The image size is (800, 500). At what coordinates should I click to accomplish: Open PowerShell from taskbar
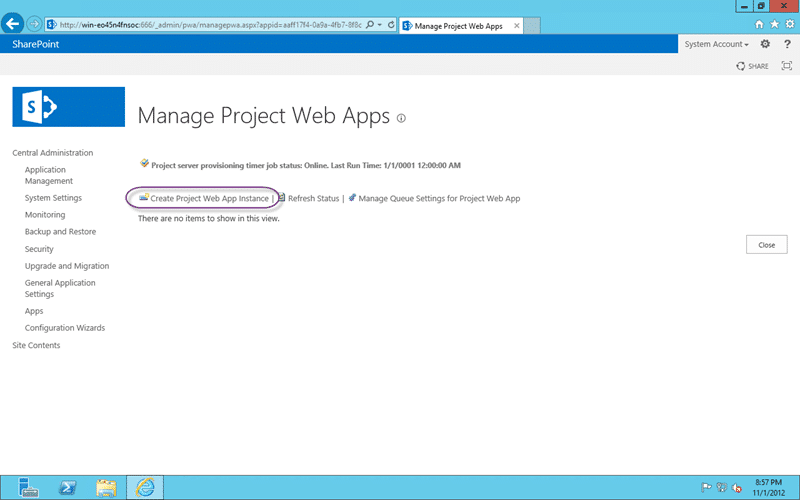point(67,488)
